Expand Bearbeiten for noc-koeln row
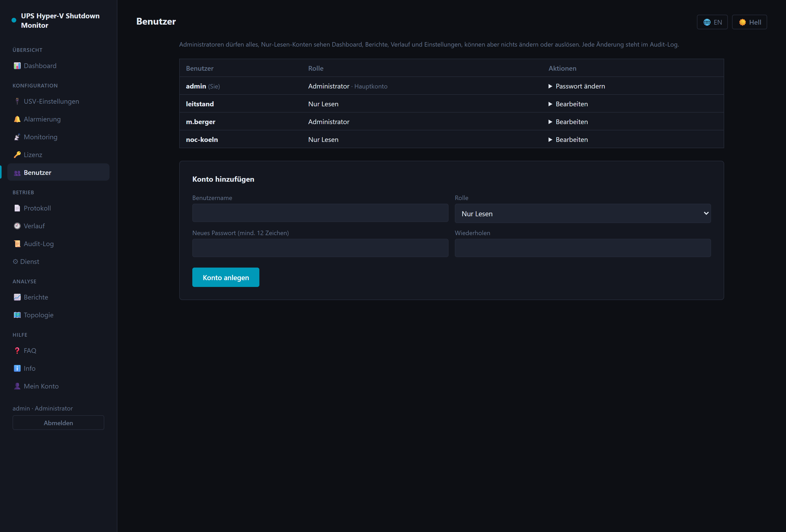 pyautogui.click(x=568, y=140)
